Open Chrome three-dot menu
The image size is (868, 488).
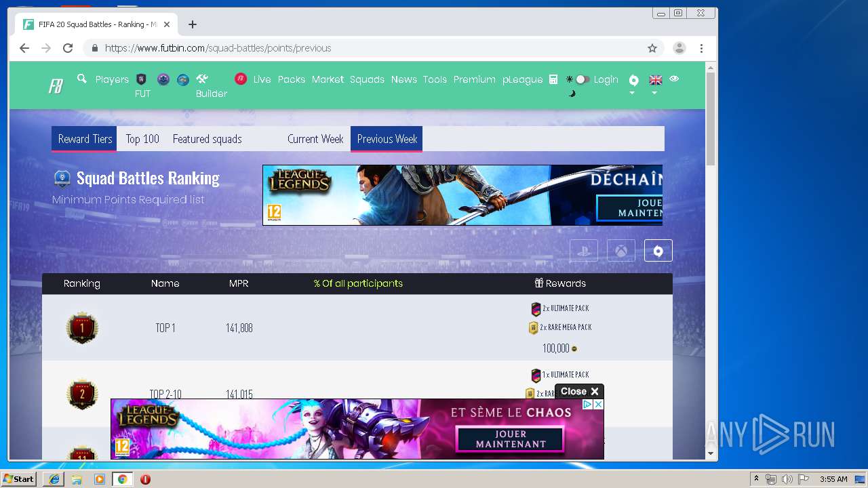pyautogui.click(x=702, y=48)
